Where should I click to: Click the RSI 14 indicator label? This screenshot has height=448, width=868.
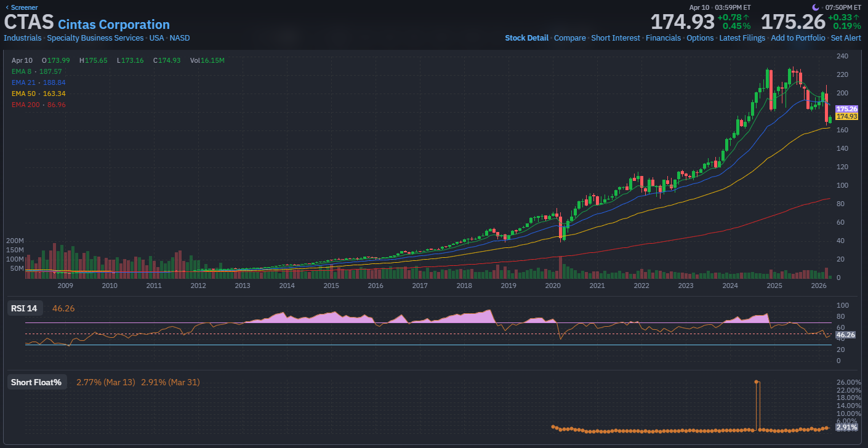pos(26,308)
